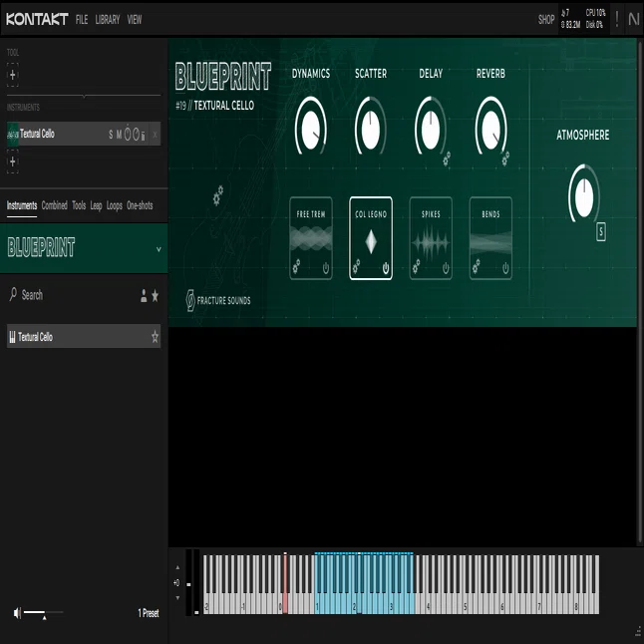Viewport: 644px width, 644px height.
Task: Open the Reverb knob gear settings
Action: 506,159
